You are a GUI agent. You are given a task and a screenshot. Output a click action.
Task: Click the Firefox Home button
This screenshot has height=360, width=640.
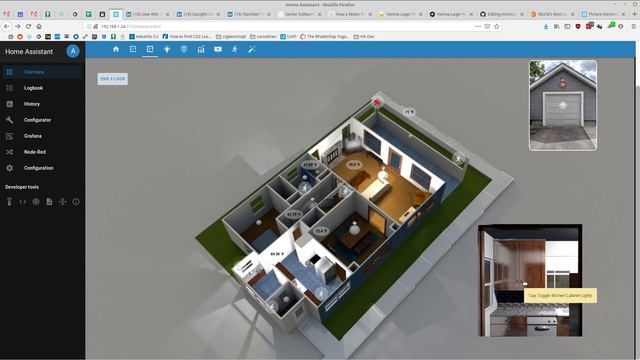[x=39, y=26]
